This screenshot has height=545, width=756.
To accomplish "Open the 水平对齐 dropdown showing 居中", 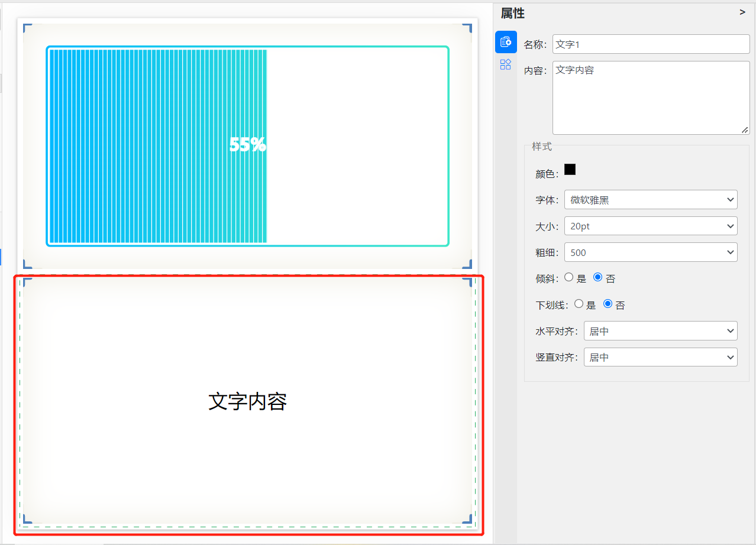I will tap(660, 331).
